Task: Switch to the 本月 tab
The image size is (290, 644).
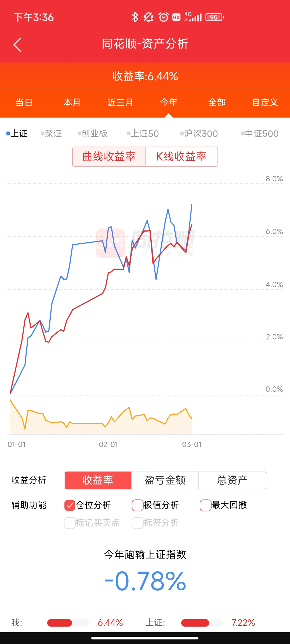Action: 72,103
